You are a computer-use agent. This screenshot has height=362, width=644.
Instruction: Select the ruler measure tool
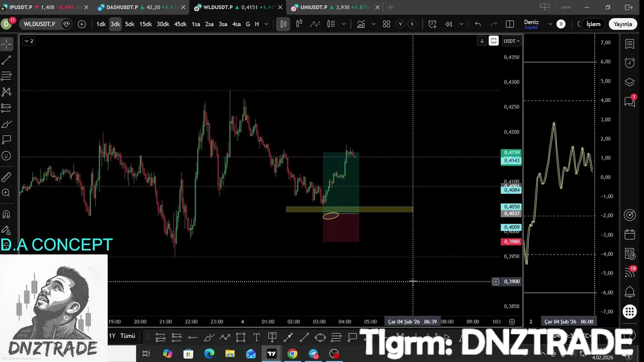coord(7,177)
